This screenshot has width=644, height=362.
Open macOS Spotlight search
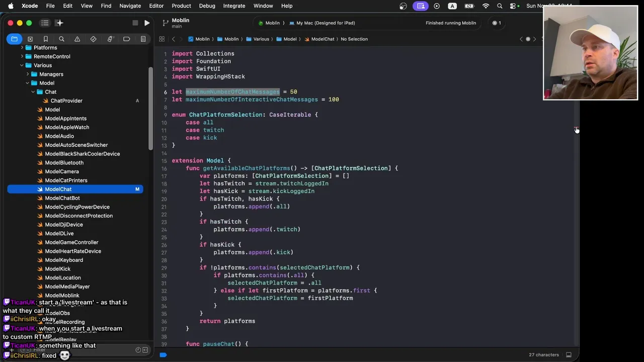[x=500, y=6]
